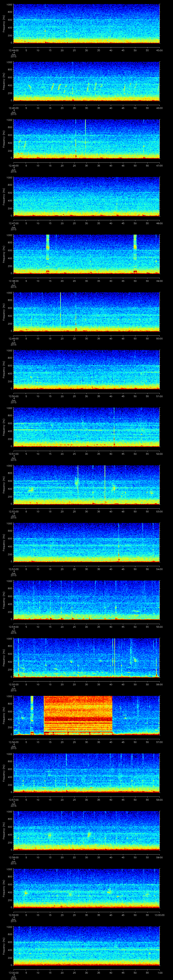
Task: Click the 12:54:00 start time label
Action: [x=13, y=627]
